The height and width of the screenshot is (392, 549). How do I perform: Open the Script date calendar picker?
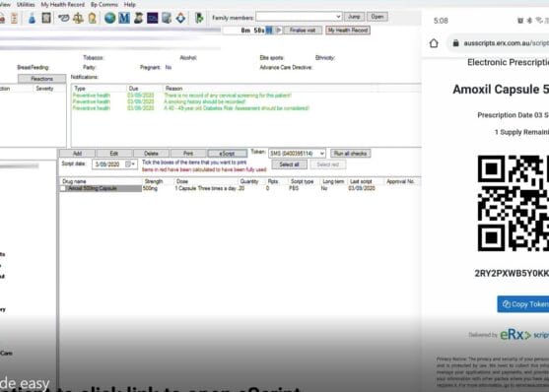pyautogui.click(x=130, y=164)
